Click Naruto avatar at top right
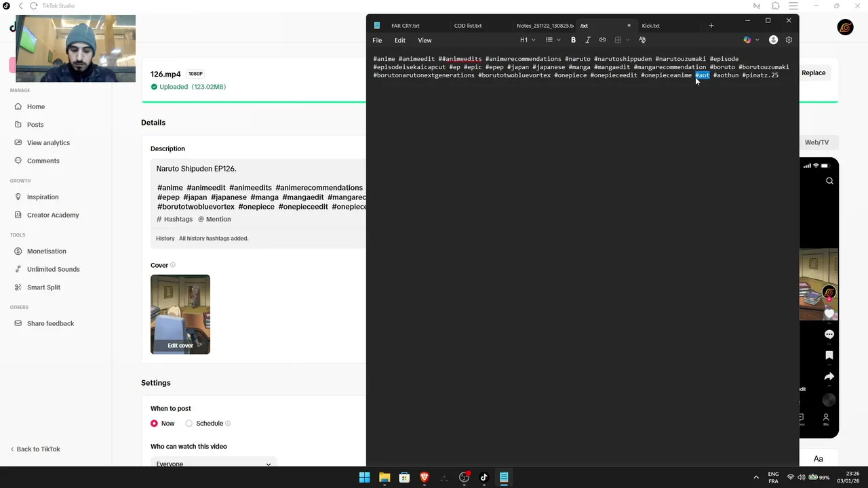This screenshot has width=868, height=488. (845, 27)
